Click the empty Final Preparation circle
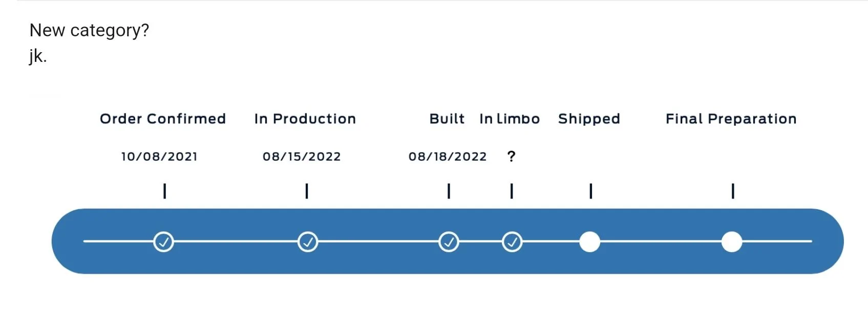Screen dimensions: 868x313 pyautogui.click(x=732, y=241)
